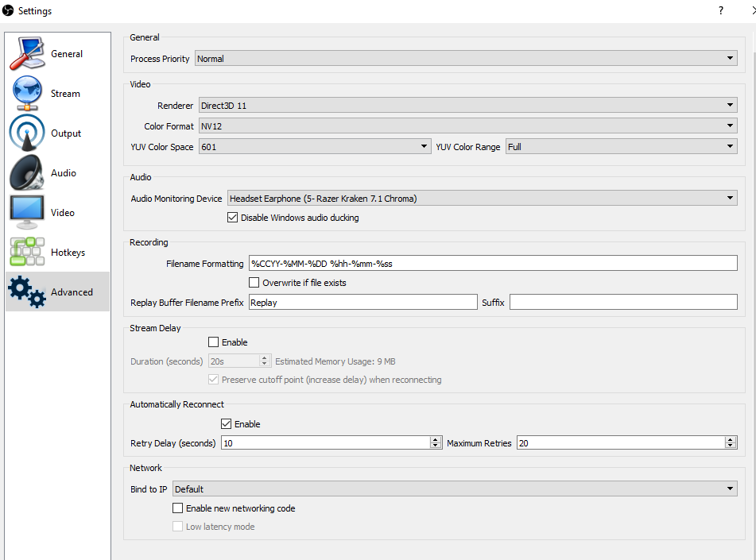Screen dimensions: 756x560
Task: Open the Renderer Direct3D 11 dropdown
Action: pos(467,105)
